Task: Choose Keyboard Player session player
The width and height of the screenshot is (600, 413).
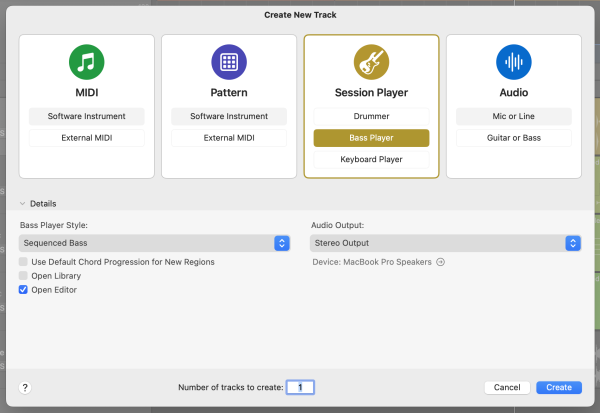Action: tap(371, 159)
